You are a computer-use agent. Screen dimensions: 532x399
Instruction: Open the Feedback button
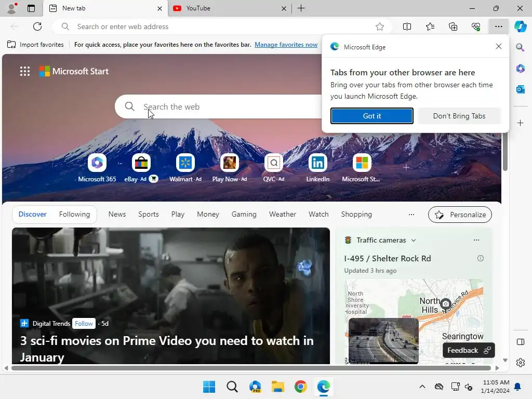coord(469,350)
